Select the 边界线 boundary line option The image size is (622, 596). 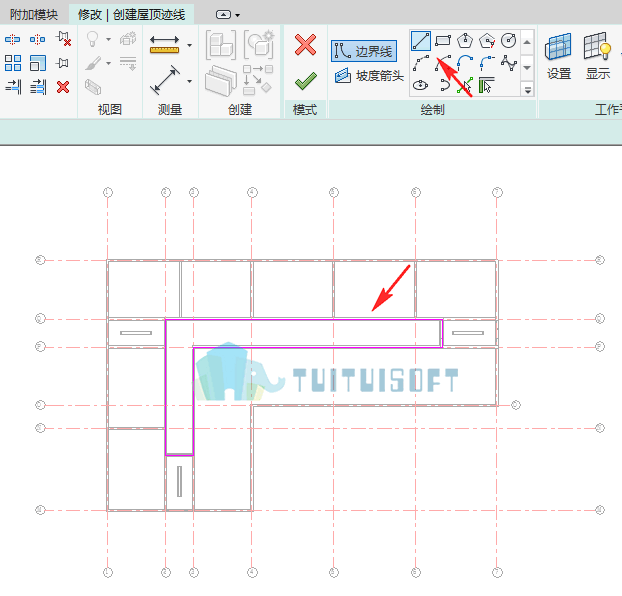pyautogui.click(x=364, y=51)
